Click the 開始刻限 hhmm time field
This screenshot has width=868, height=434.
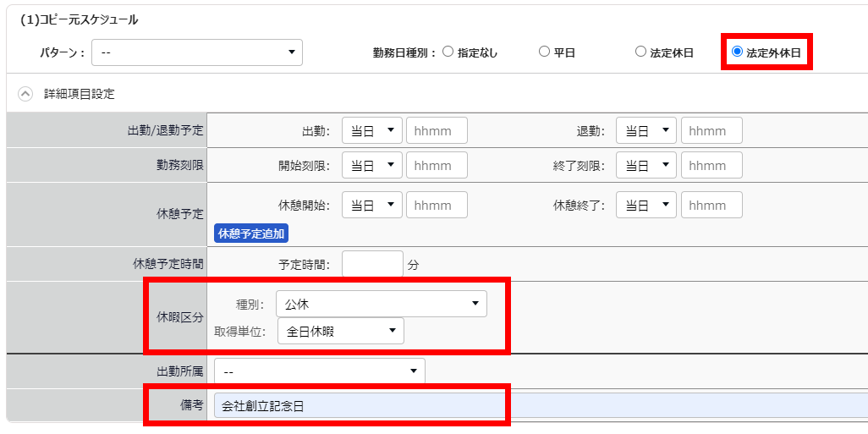click(x=437, y=165)
